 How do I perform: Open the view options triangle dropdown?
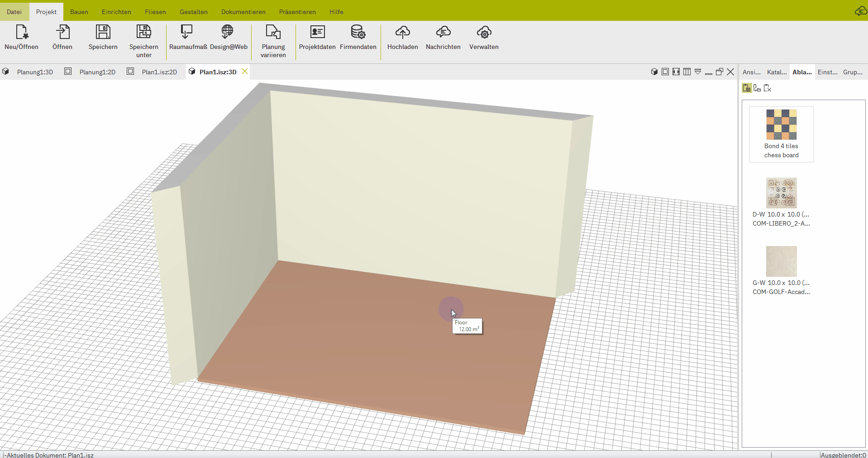(x=698, y=72)
